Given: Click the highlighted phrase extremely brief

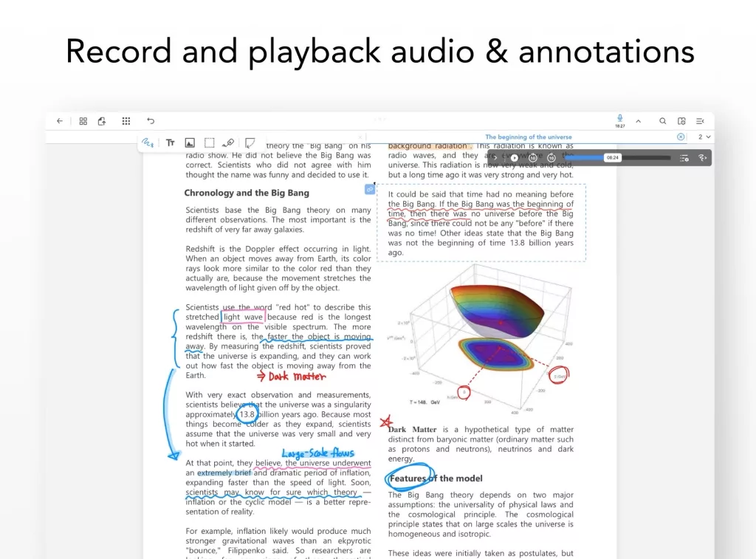Looking at the screenshot, I should tap(224, 473).
